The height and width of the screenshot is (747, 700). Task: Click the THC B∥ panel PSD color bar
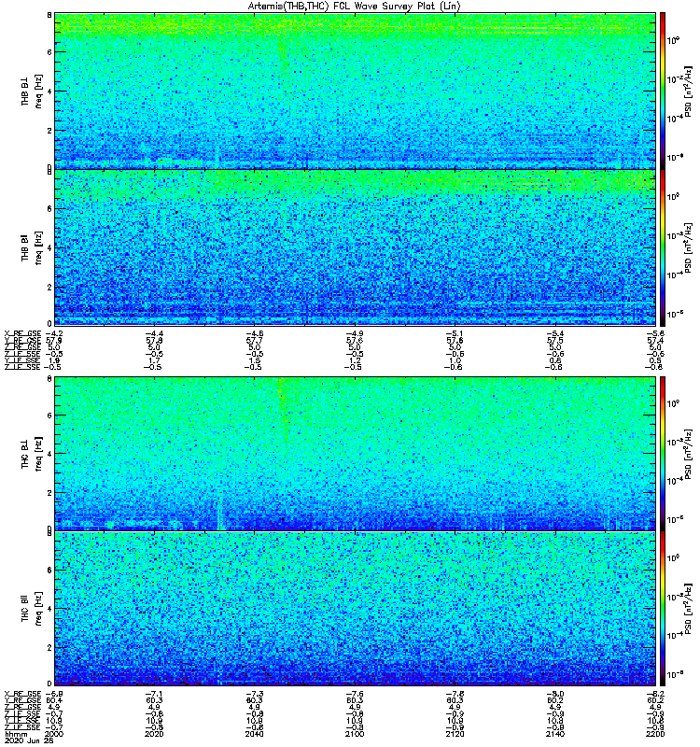coord(663,609)
